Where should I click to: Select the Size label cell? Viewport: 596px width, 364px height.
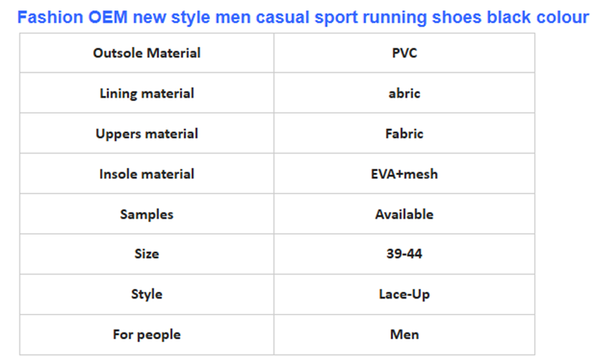147,254
